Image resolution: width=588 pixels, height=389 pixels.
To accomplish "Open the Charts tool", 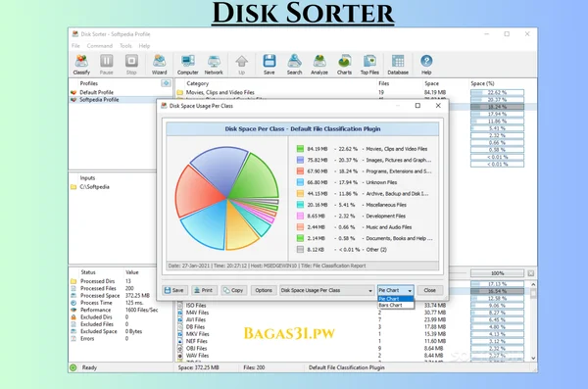I will (344, 64).
